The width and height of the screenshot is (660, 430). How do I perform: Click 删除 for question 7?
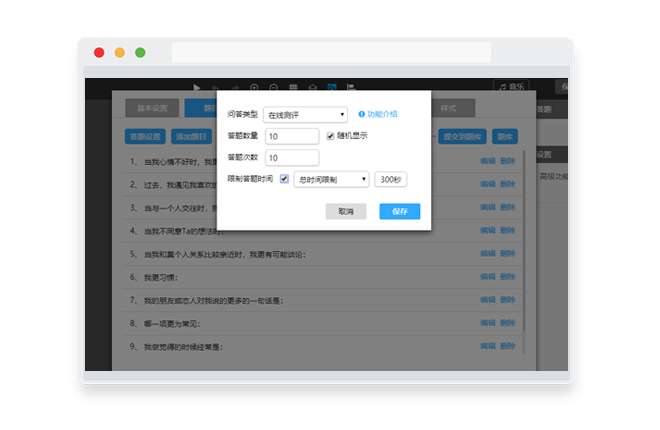pyautogui.click(x=508, y=300)
